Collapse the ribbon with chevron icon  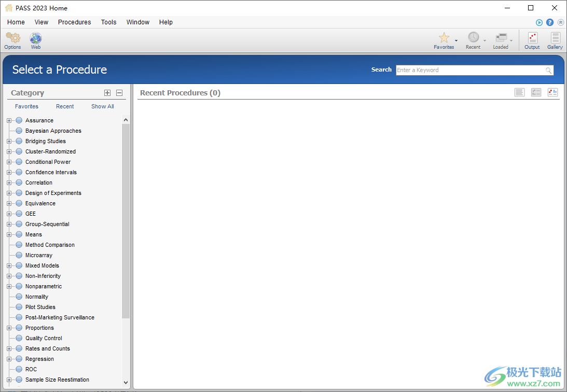(560, 22)
